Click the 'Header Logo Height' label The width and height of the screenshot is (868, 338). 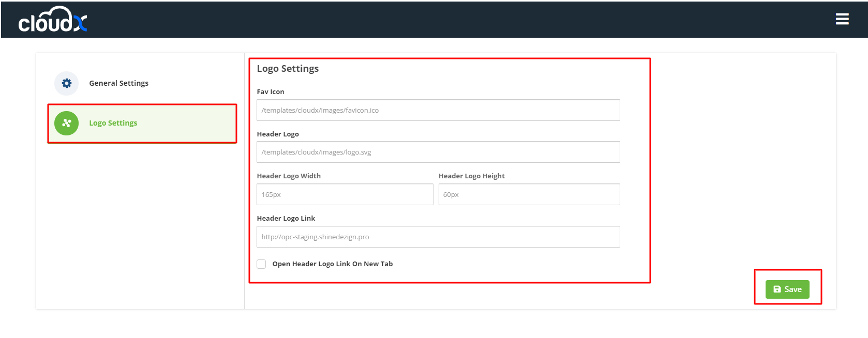pos(471,176)
